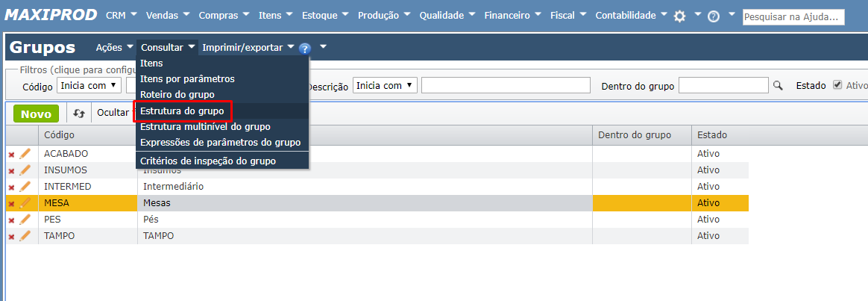
Task: Delete the ACABADO group row
Action: tap(11, 155)
